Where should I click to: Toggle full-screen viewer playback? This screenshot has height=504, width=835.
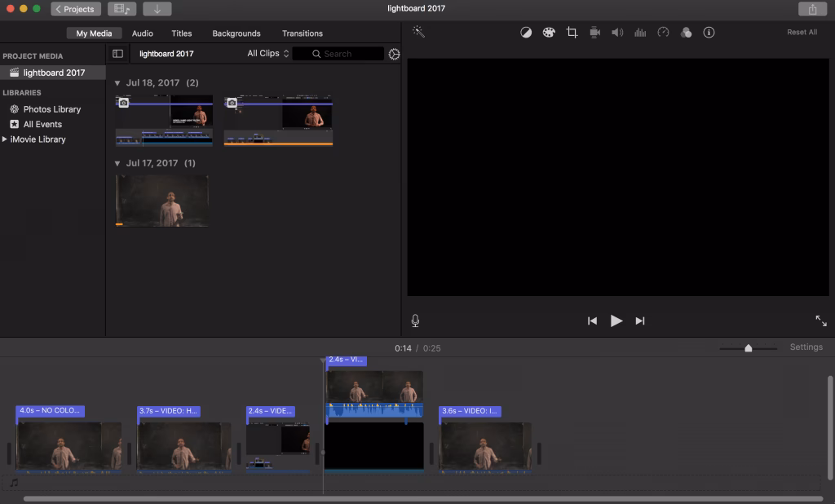[820, 321]
